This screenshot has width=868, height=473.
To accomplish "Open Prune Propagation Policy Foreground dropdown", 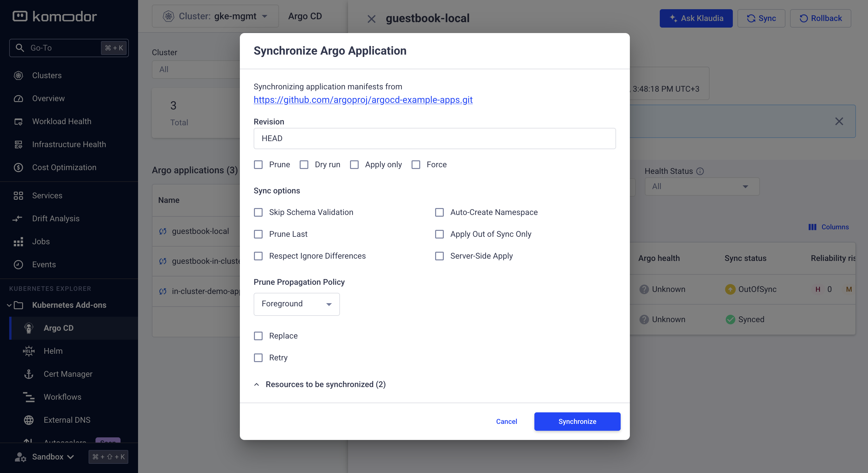I will [x=297, y=304].
